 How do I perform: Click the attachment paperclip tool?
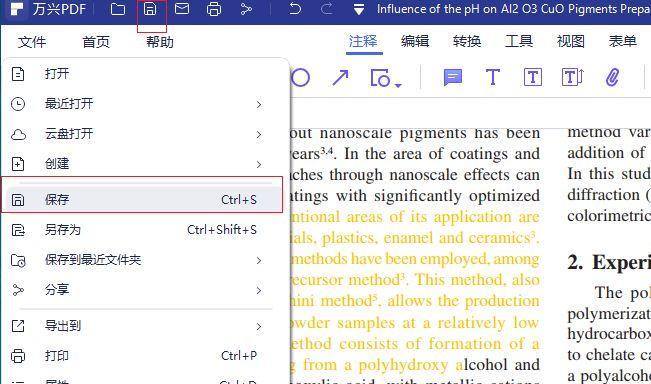pyautogui.click(x=612, y=78)
